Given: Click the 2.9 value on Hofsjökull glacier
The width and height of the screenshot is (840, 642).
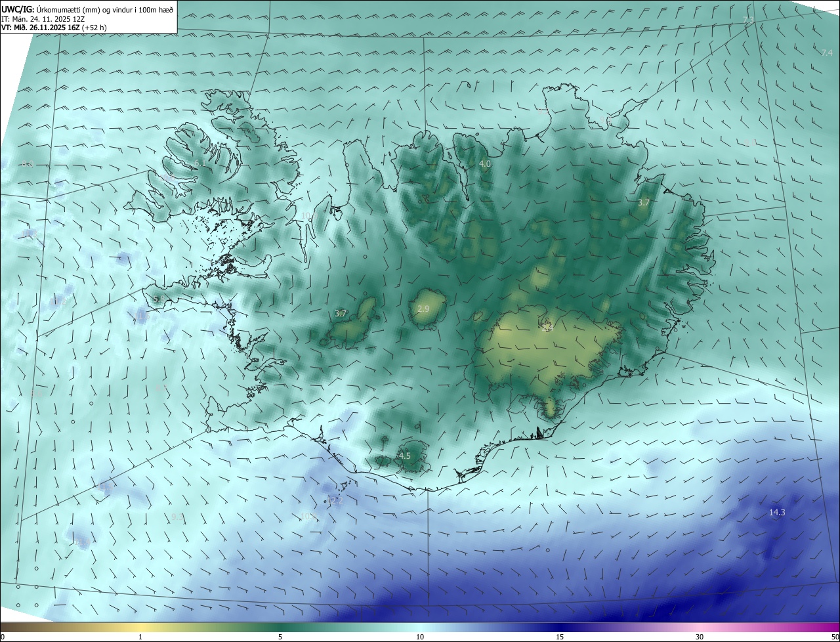Looking at the screenshot, I should pyautogui.click(x=423, y=309).
